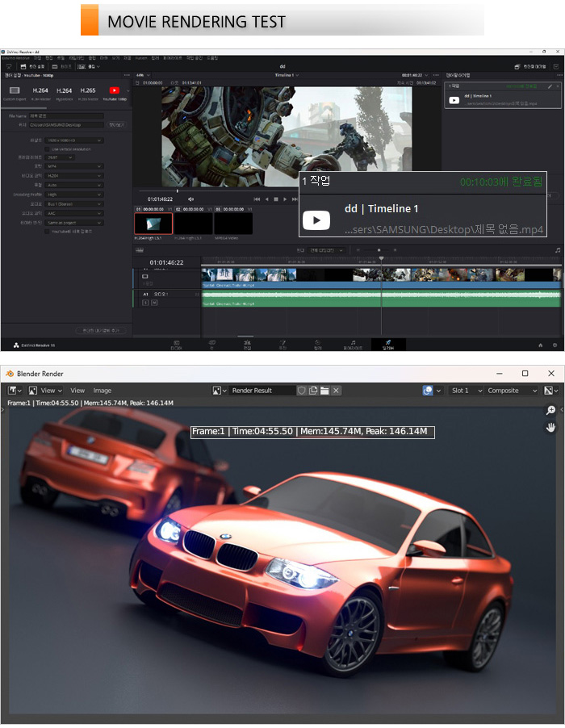
Task: Switch to the Cut page tab
Action: click(x=211, y=345)
